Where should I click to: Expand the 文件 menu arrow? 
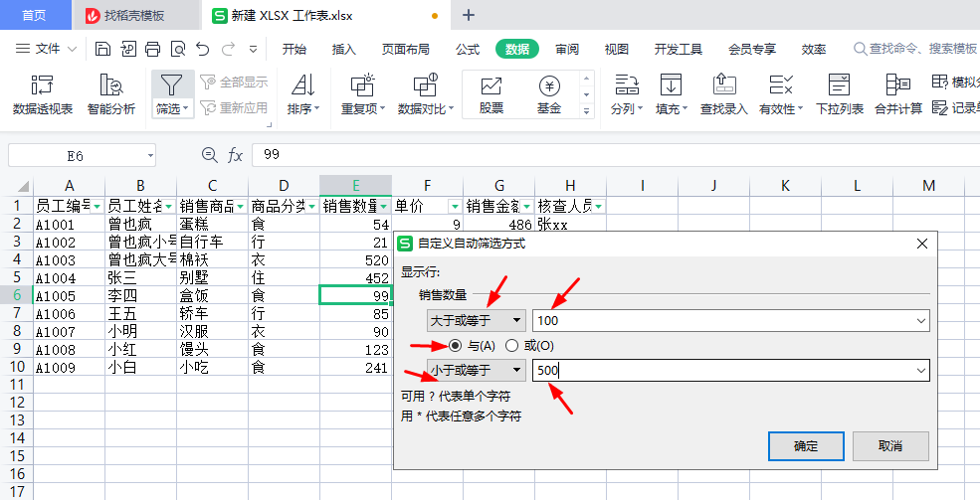(72, 49)
